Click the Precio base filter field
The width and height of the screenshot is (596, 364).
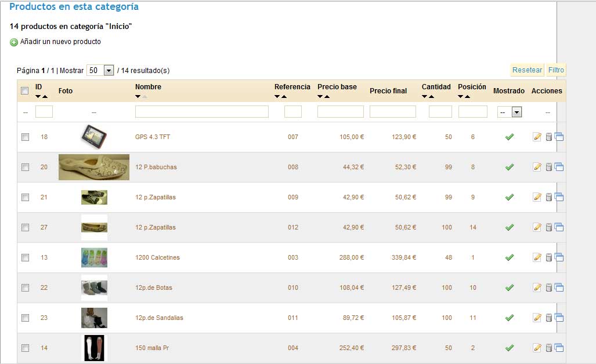tap(341, 112)
